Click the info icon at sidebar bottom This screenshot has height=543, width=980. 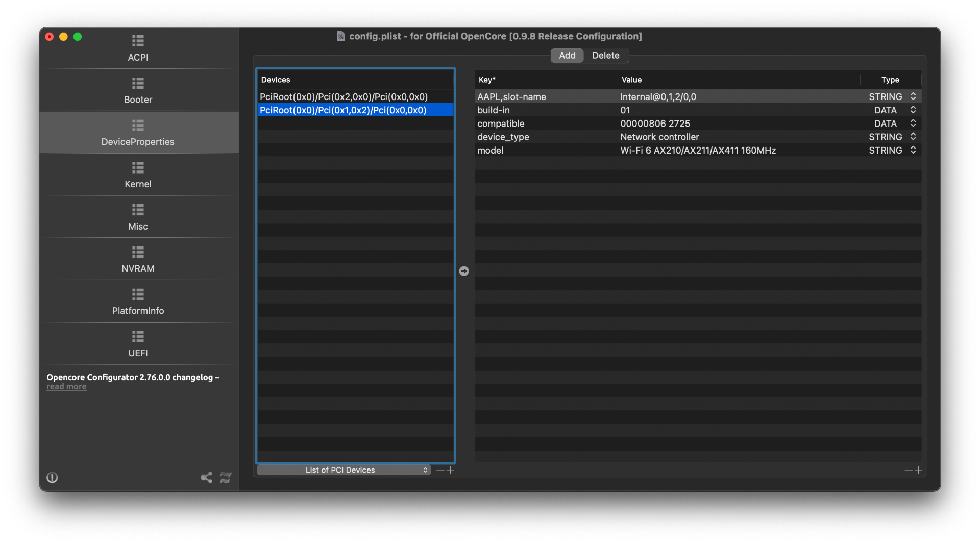pos(52,477)
